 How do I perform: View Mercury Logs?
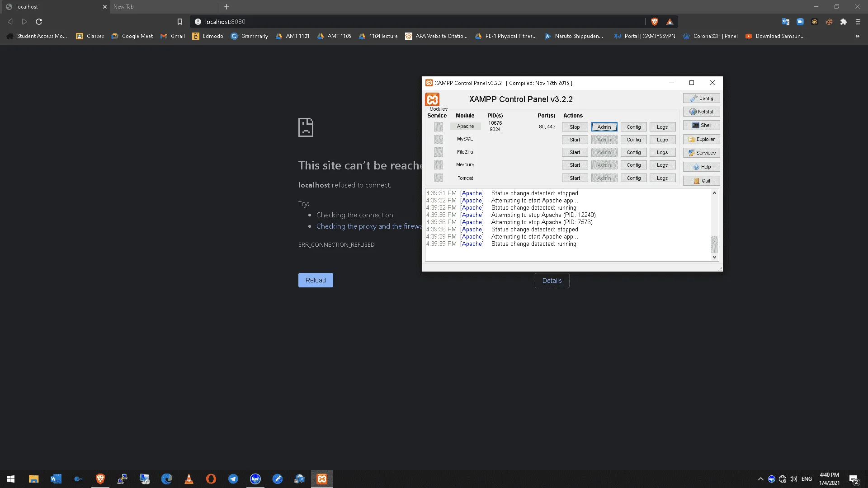(x=662, y=165)
